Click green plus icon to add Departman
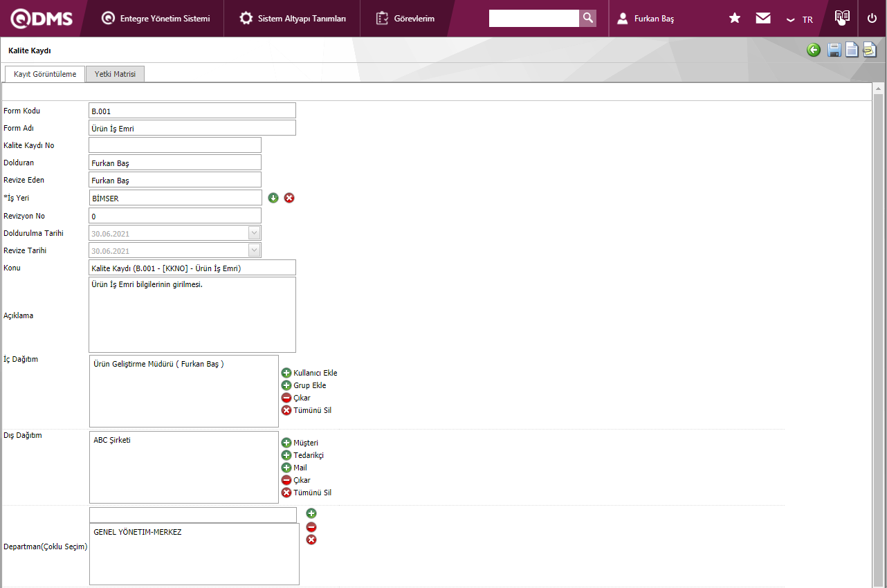 (311, 513)
